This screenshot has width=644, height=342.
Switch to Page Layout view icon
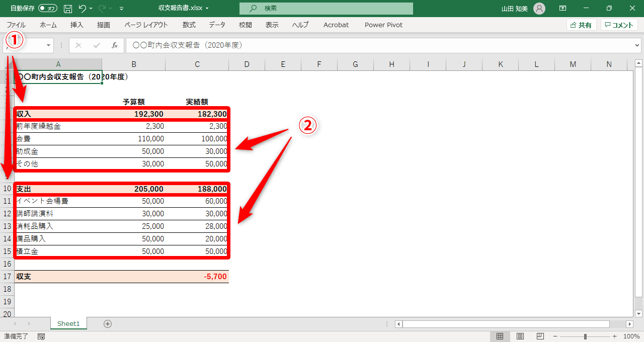pyautogui.click(x=520, y=336)
